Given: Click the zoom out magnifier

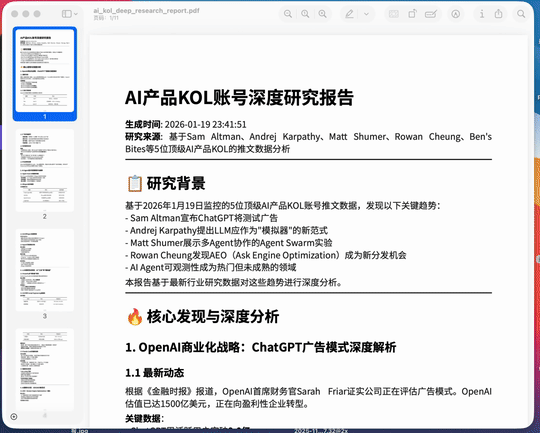Looking at the screenshot, I should click(x=288, y=14).
